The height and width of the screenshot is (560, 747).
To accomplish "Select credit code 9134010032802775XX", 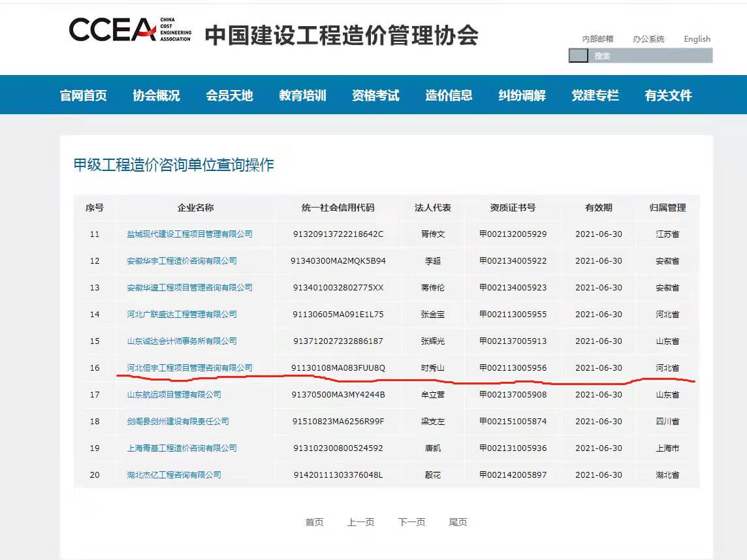I will point(338,287).
